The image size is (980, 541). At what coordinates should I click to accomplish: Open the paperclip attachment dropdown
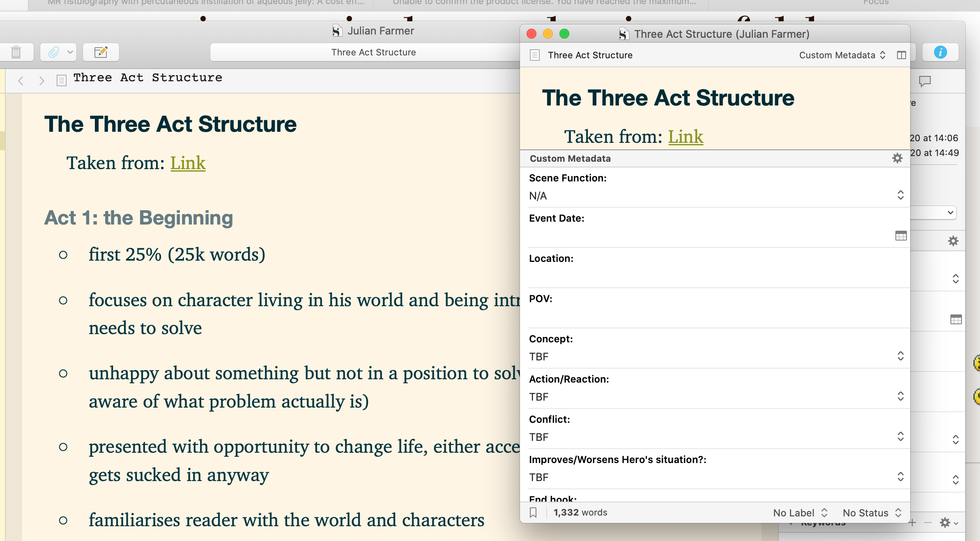[x=58, y=52]
